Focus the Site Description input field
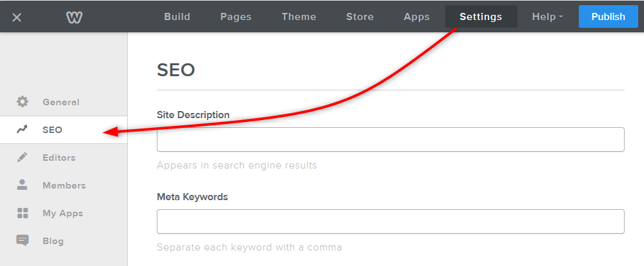This screenshot has height=266, width=644. 390,139
